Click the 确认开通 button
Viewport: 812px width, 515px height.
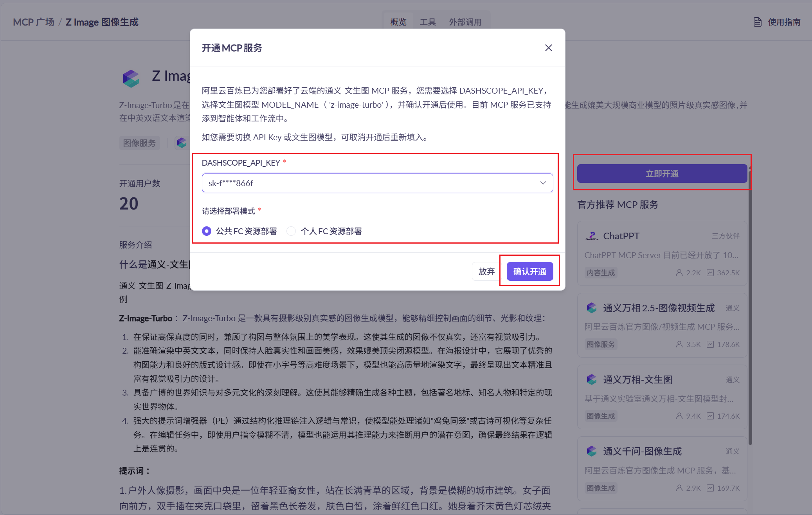click(x=529, y=271)
